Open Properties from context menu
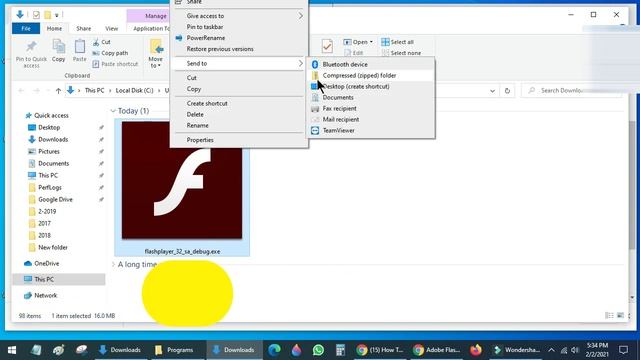 (x=239, y=140)
